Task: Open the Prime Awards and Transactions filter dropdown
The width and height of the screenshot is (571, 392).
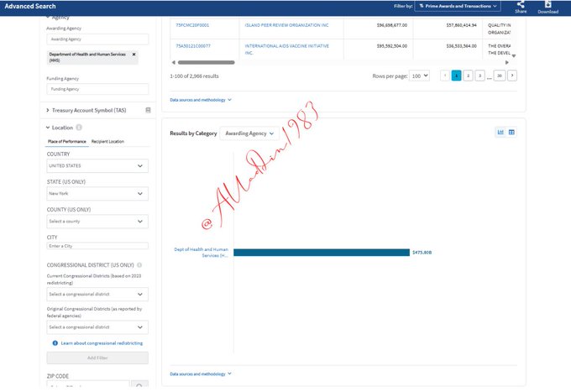Action: 458,6
